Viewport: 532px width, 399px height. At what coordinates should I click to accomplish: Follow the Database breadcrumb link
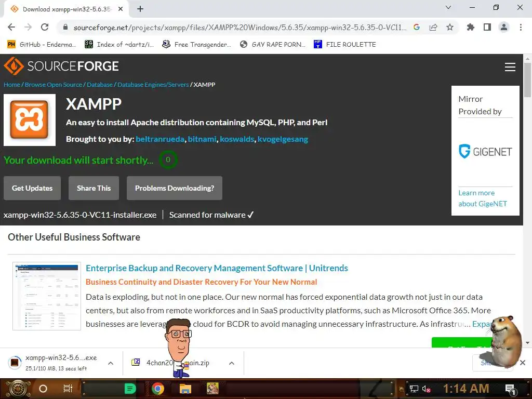pyautogui.click(x=99, y=85)
